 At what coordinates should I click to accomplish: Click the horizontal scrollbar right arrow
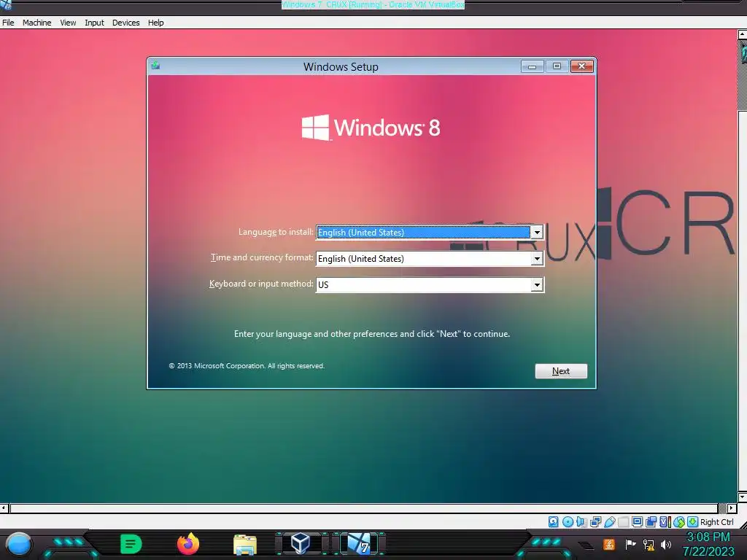pyautogui.click(x=732, y=508)
